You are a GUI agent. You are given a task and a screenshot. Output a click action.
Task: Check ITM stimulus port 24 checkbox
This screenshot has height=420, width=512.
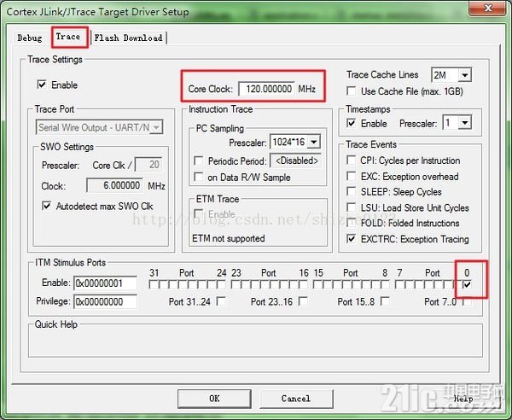[x=222, y=284]
